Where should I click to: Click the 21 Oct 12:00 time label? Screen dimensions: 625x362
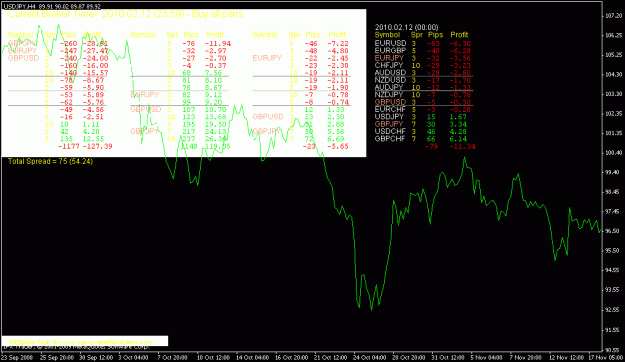(331, 358)
